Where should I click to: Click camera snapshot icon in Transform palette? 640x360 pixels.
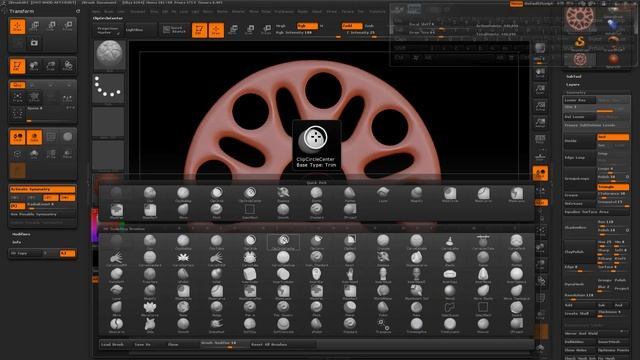34,43
